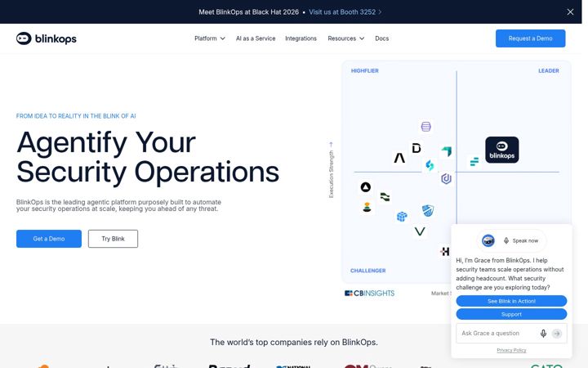Click the LEADER quadrant label

(x=549, y=70)
